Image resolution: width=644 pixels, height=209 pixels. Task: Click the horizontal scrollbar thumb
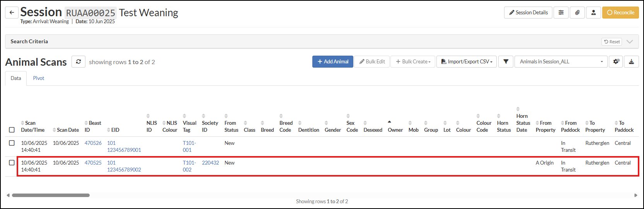point(51,195)
